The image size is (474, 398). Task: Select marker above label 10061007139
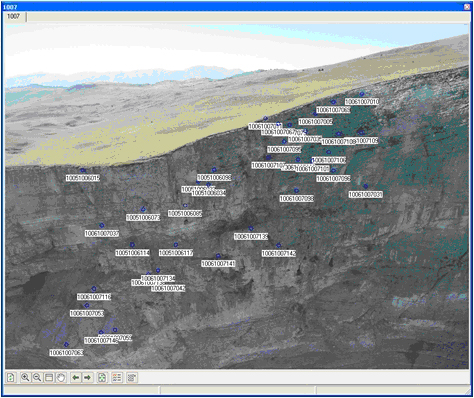(251, 228)
